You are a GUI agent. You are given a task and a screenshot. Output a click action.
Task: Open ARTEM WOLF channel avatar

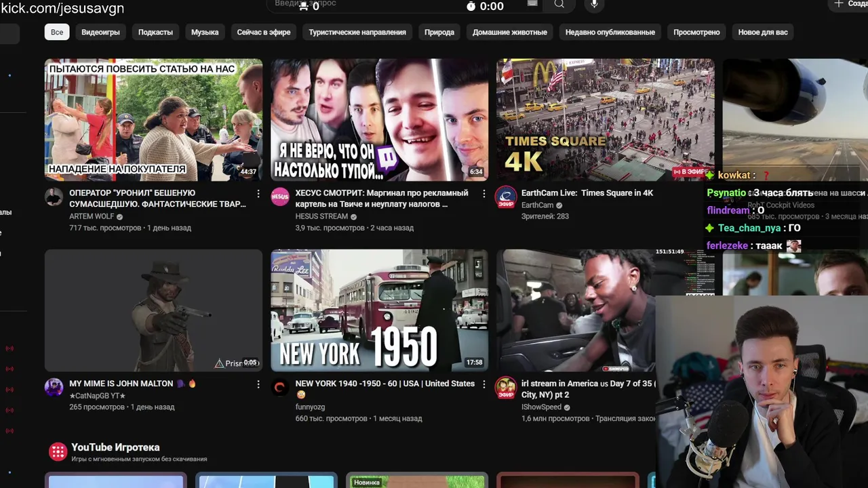point(54,197)
